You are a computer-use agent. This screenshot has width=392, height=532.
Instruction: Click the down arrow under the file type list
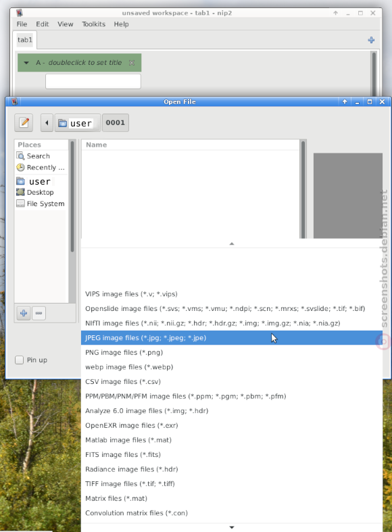[x=232, y=527]
